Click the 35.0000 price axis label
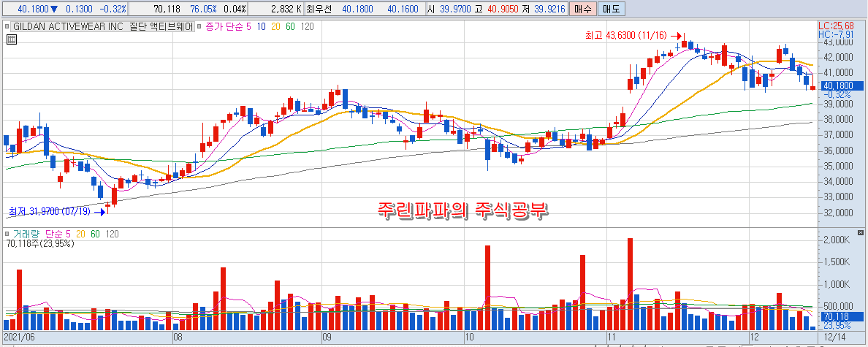Screen dimensions: 868x347 [837, 166]
